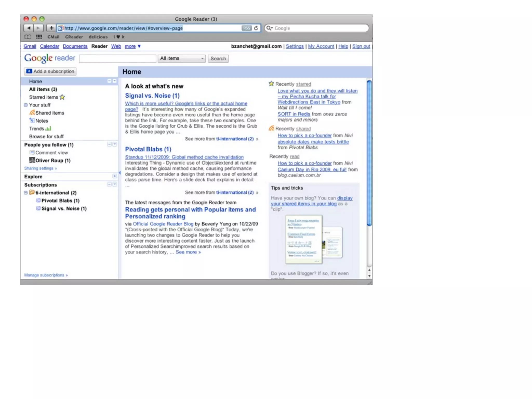The width and height of the screenshot is (532, 399).
Task: Click the browser back arrow button
Action: tap(29, 28)
